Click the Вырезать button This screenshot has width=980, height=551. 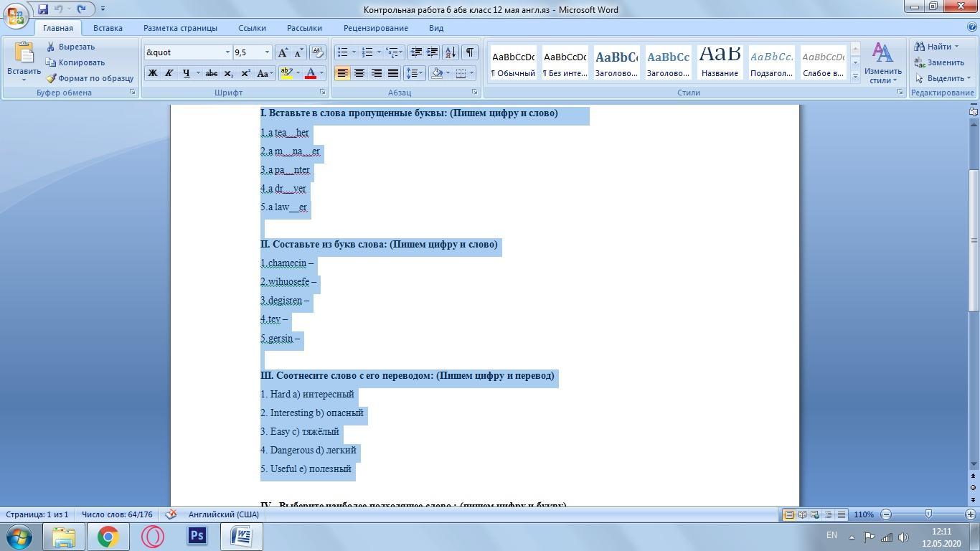71,47
